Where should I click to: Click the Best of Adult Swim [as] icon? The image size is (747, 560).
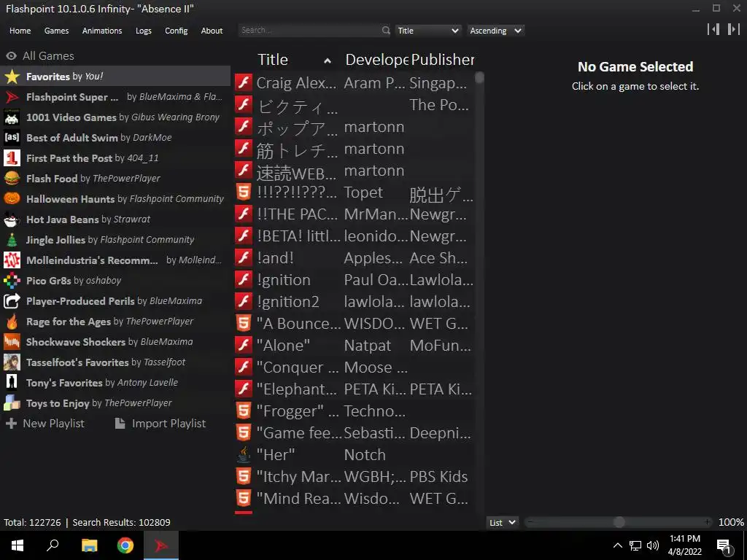coord(12,138)
